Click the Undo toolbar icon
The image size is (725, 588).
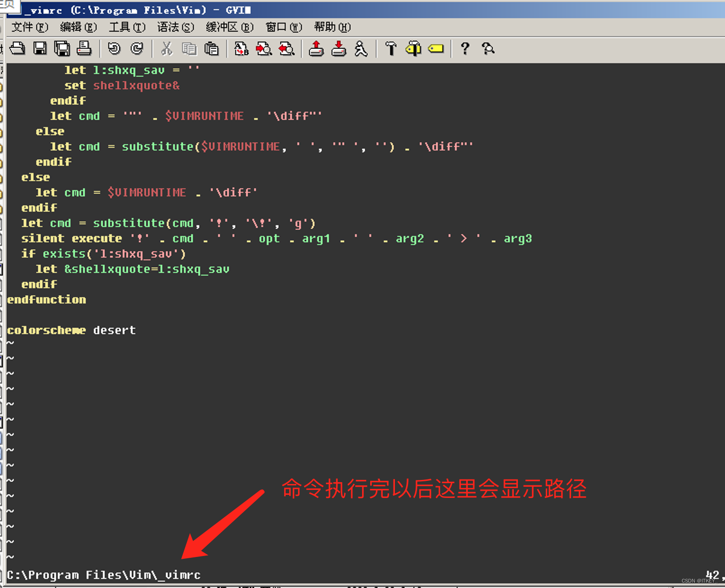coord(114,48)
